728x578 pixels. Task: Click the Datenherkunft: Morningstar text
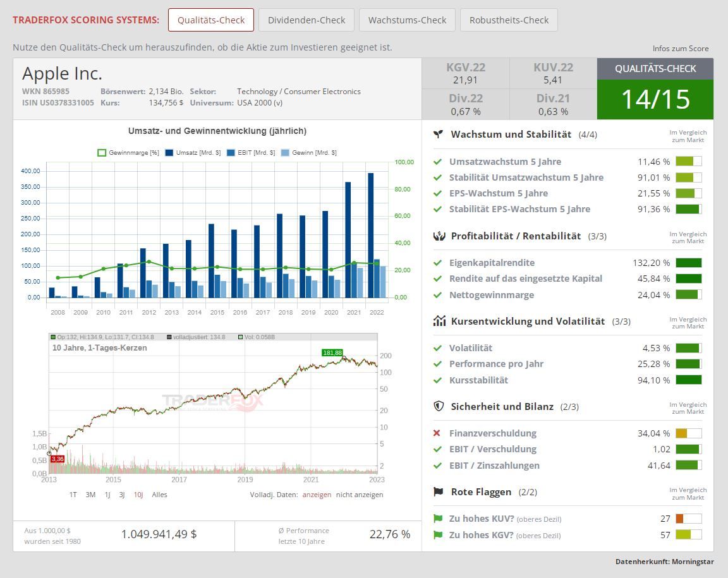pyautogui.click(x=664, y=562)
